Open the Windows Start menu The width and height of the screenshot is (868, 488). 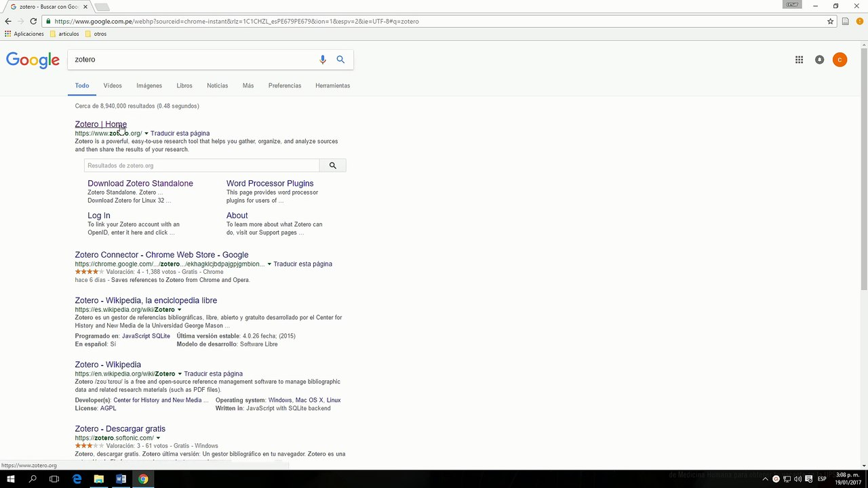[11, 479]
